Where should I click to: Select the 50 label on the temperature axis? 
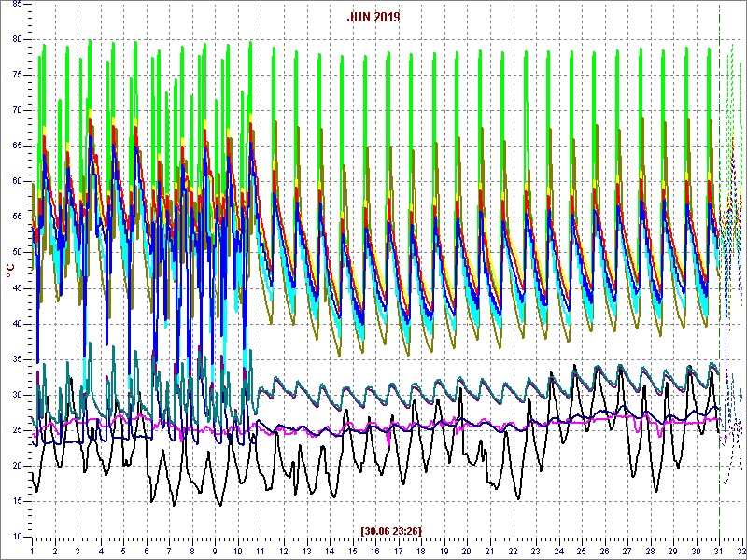pos(17,253)
